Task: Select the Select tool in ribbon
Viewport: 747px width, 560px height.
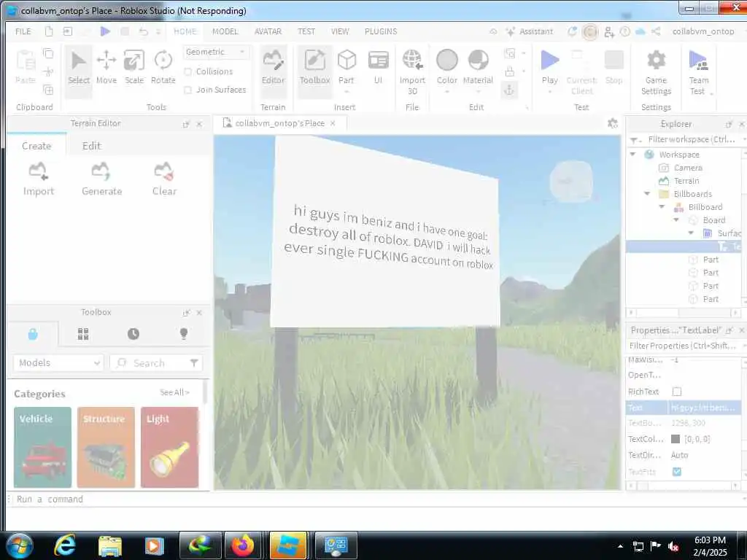Action: coord(79,71)
